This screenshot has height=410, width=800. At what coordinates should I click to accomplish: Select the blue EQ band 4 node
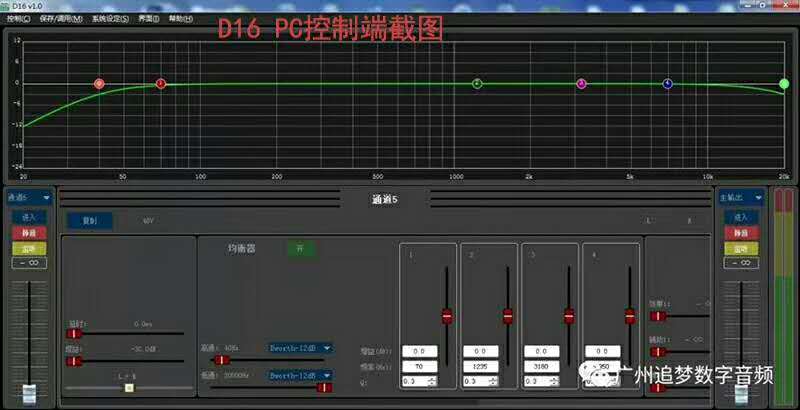click(x=667, y=84)
